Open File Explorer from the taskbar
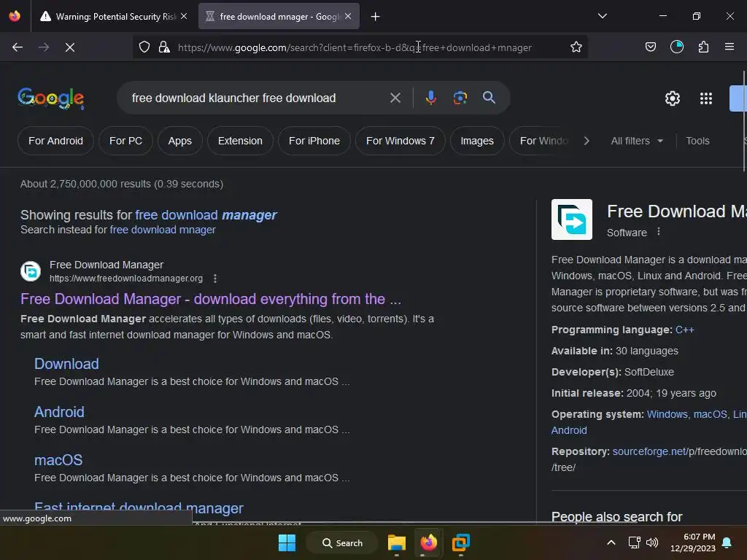 (x=396, y=542)
